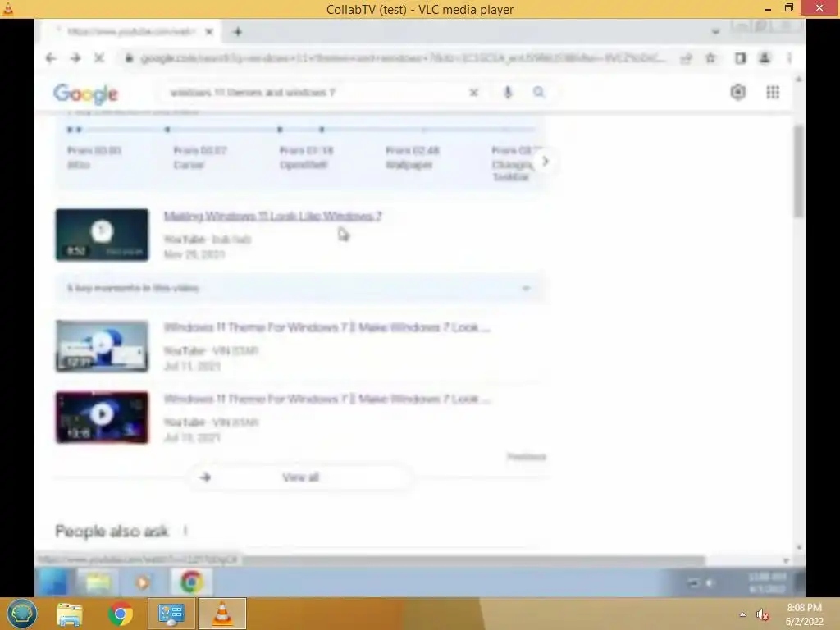Open first 'Windows 11 Theme For Windows 7' result
This screenshot has width=840, height=630.
(326, 327)
